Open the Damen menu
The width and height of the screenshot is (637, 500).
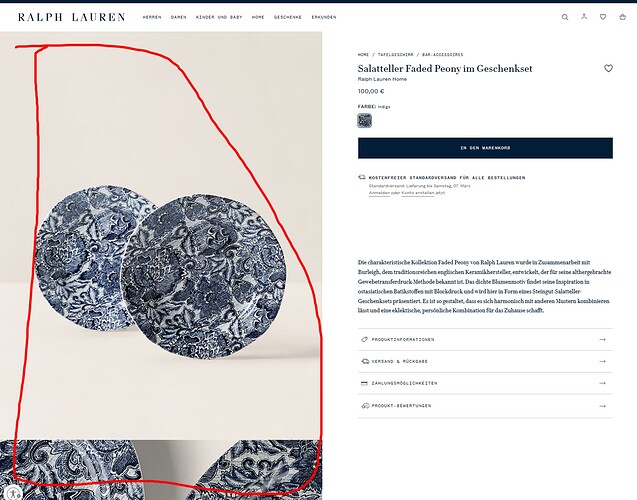click(178, 17)
